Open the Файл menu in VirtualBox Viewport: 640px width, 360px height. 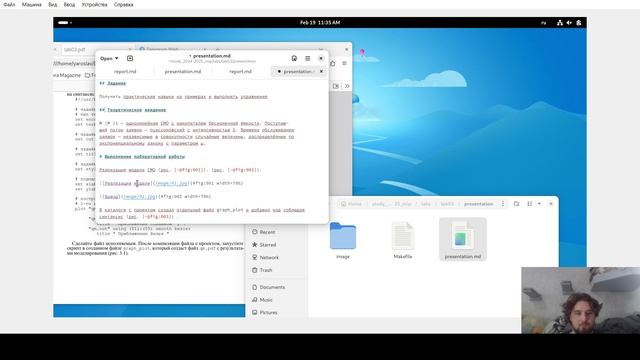click(9, 4)
